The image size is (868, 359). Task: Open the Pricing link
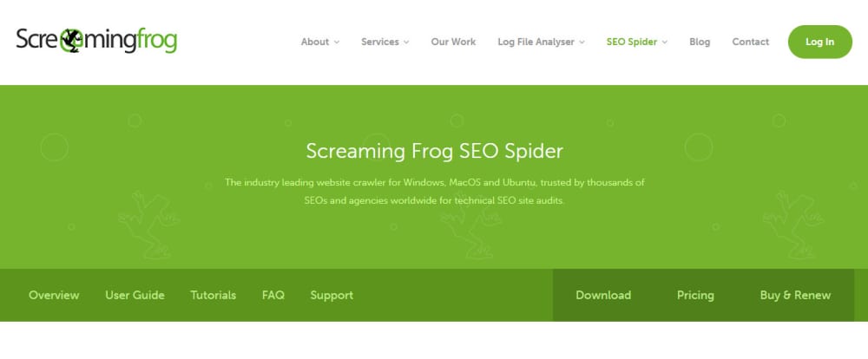tap(695, 296)
